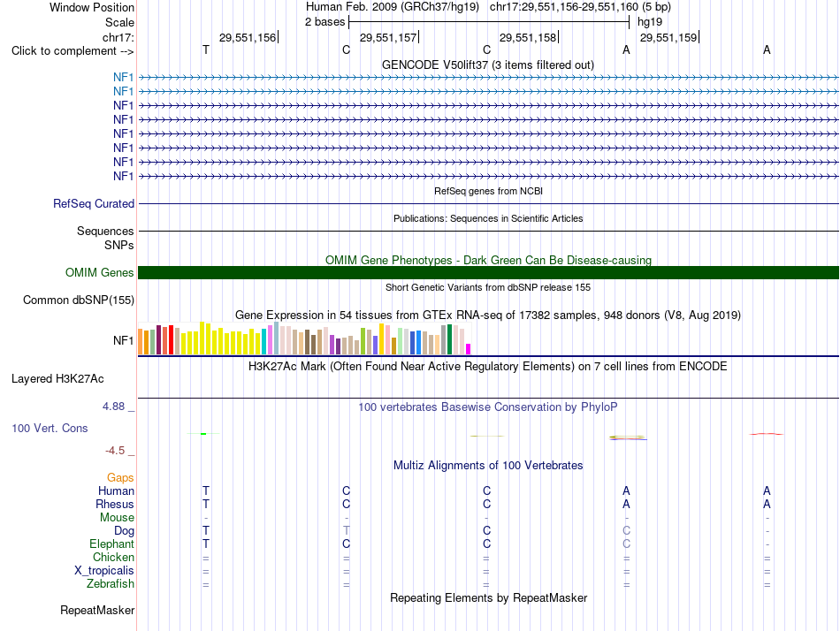This screenshot has height=631, width=840.
Task: Click the -4.5 PhyloP lower axis value
Action: point(115,451)
